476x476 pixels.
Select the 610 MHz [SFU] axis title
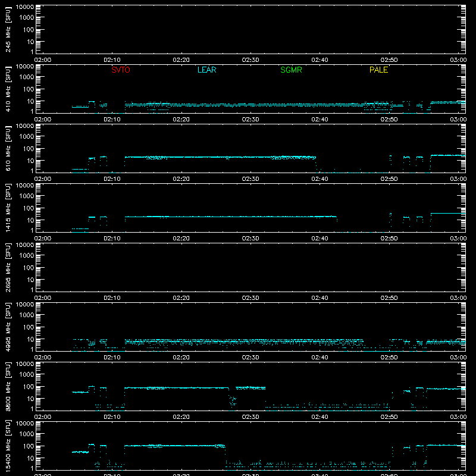tap(8, 148)
